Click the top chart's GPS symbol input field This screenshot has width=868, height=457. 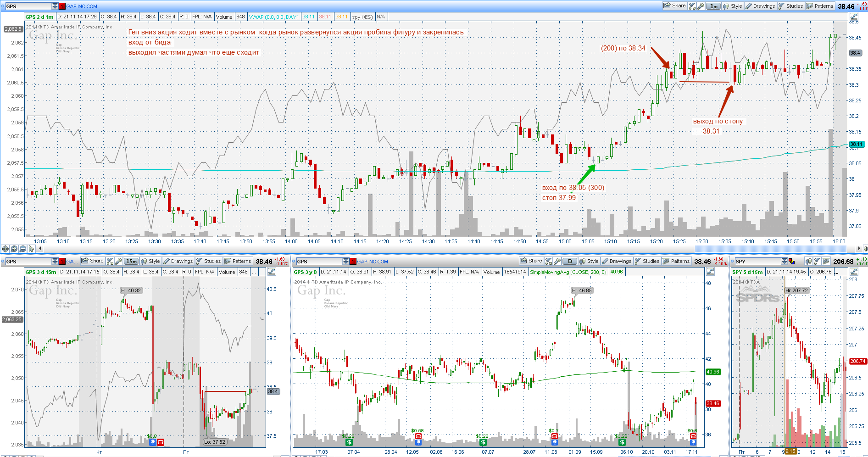[x=28, y=6]
